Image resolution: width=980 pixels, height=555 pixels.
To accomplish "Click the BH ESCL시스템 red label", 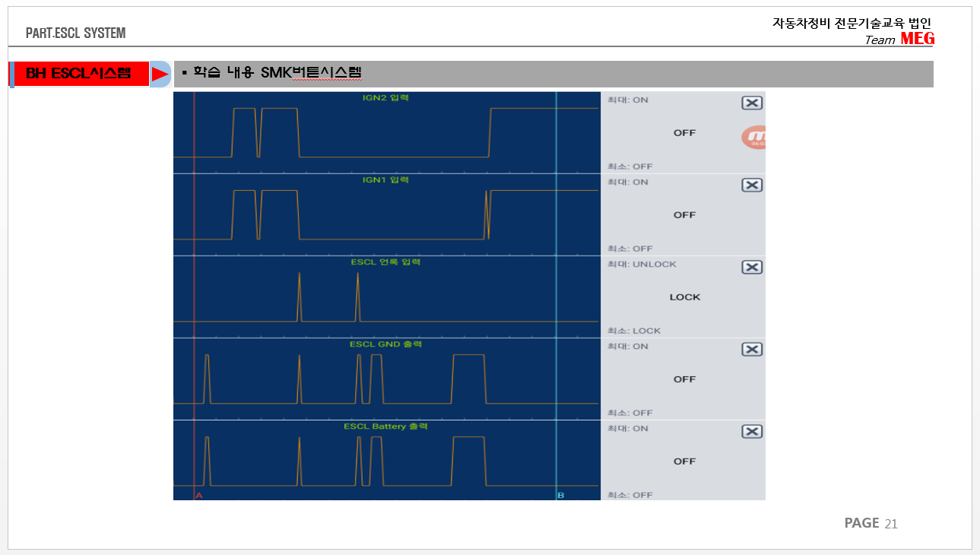I will (79, 74).
